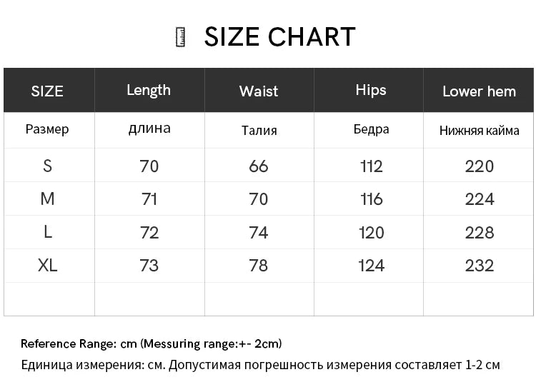
Task: Select the lower hem value 232 cell
Action: 479,266
